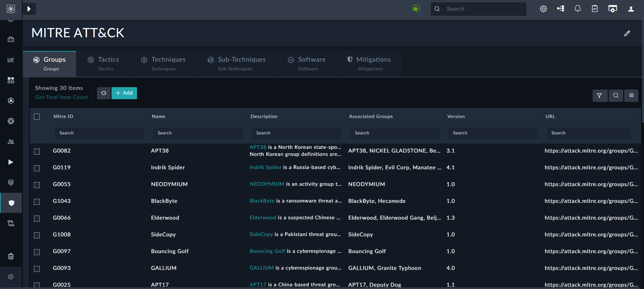Check the G1043 BlackByte row checkbox
This screenshot has width=644, height=289.
37,202
